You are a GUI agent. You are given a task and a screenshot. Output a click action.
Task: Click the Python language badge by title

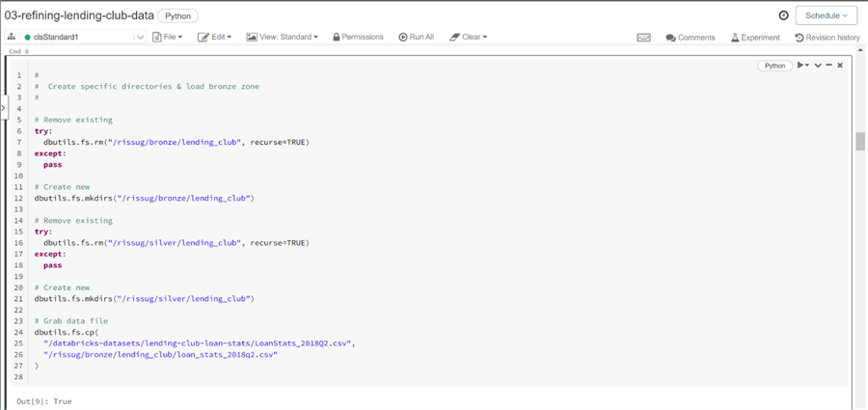click(x=178, y=15)
